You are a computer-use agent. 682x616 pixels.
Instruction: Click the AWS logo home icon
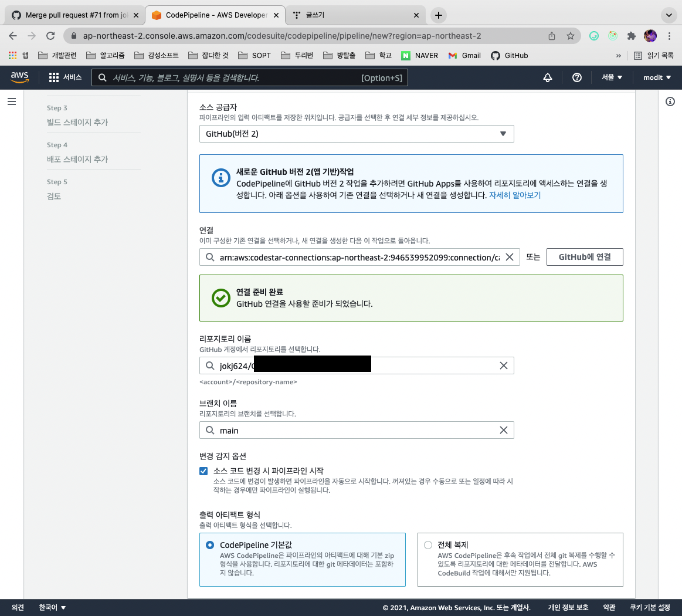point(19,77)
